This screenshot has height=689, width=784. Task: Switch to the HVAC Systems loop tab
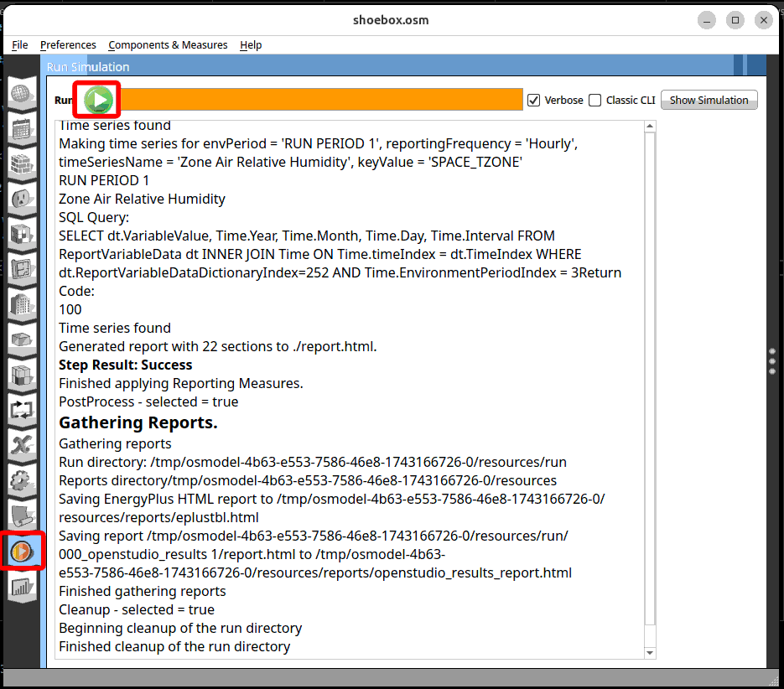coord(22,409)
